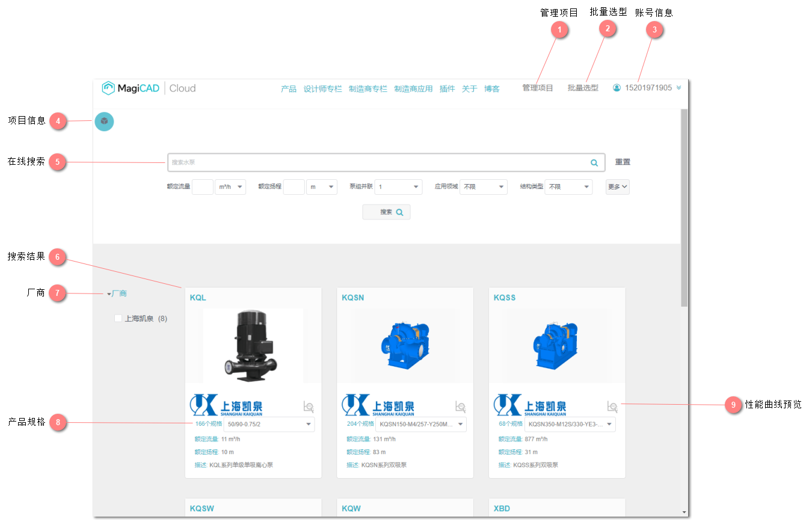
Task: Open 关于 menu
Action: 469,89
